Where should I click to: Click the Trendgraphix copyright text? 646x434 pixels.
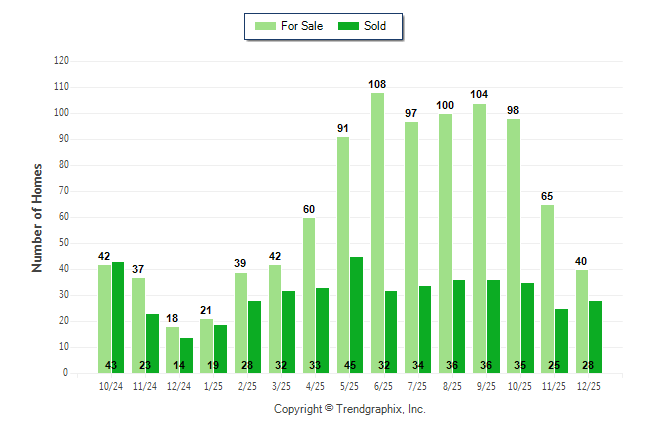click(x=350, y=409)
